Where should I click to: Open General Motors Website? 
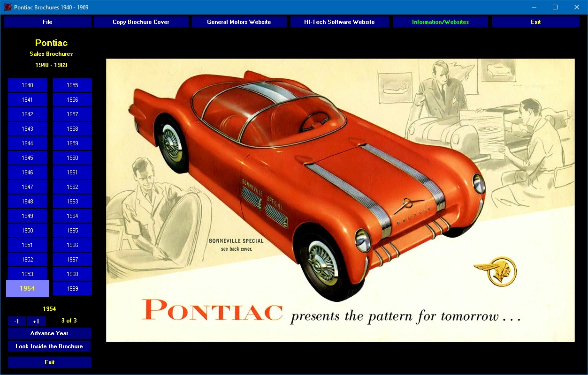[239, 22]
